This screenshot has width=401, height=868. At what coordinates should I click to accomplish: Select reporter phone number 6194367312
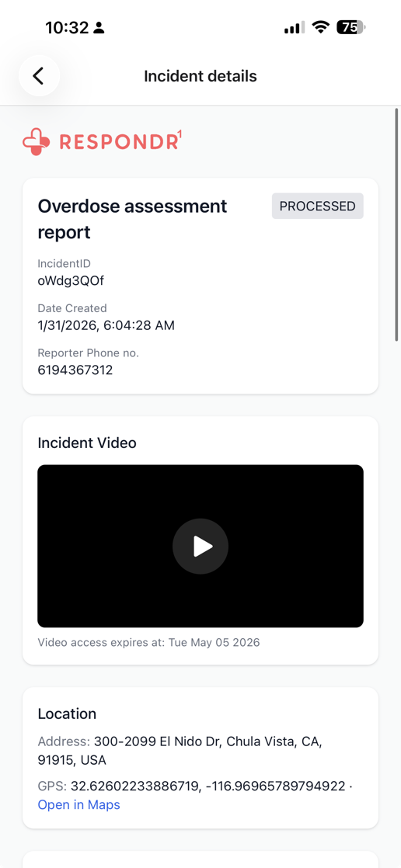click(75, 370)
